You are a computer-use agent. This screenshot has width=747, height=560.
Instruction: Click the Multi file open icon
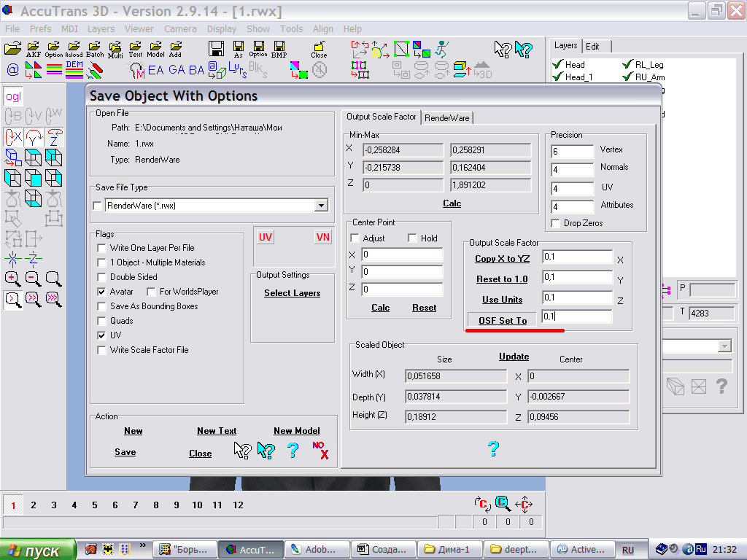tap(115, 50)
